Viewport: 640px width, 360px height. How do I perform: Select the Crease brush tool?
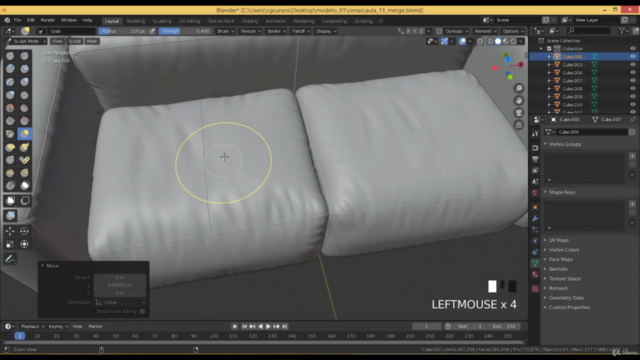pyautogui.click(x=25, y=95)
